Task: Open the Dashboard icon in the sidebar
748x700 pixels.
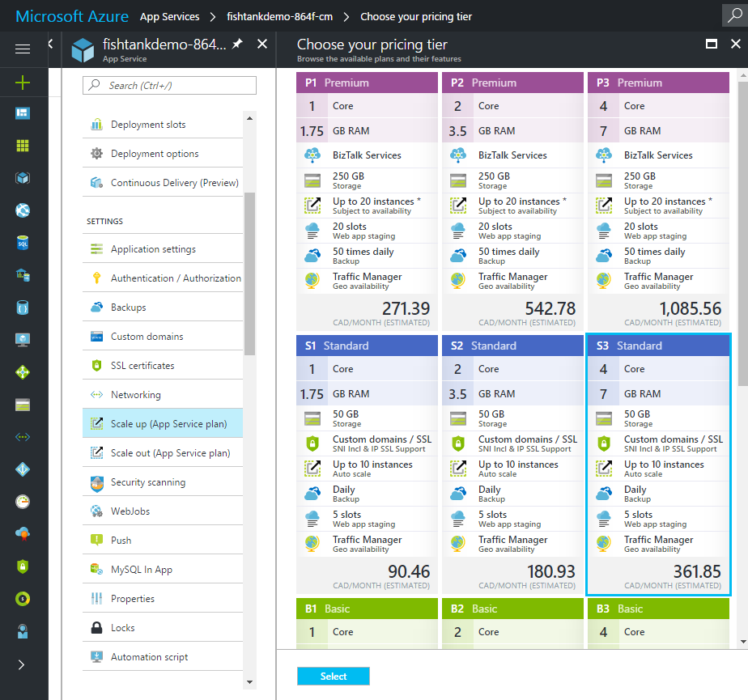Action: [23, 113]
